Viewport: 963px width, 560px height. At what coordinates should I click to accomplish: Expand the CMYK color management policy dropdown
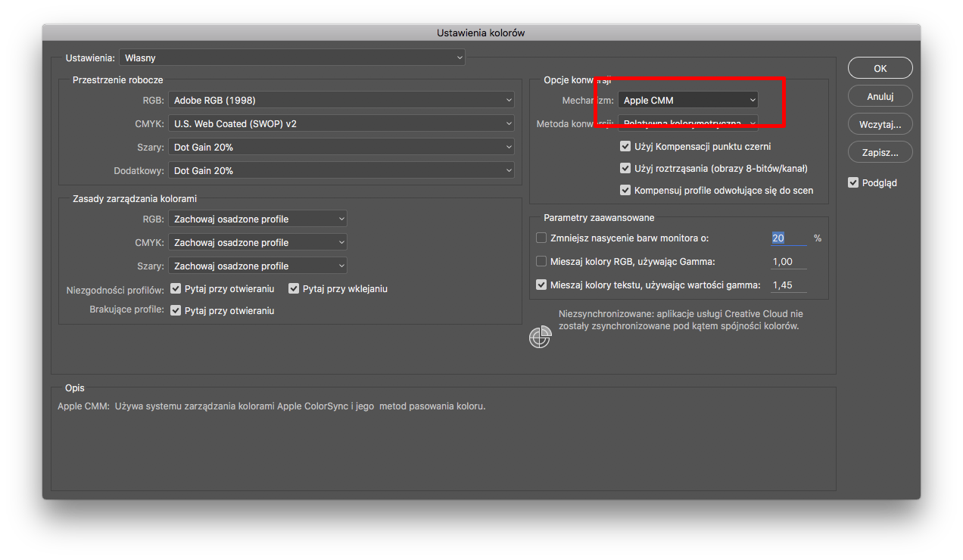(x=258, y=242)
